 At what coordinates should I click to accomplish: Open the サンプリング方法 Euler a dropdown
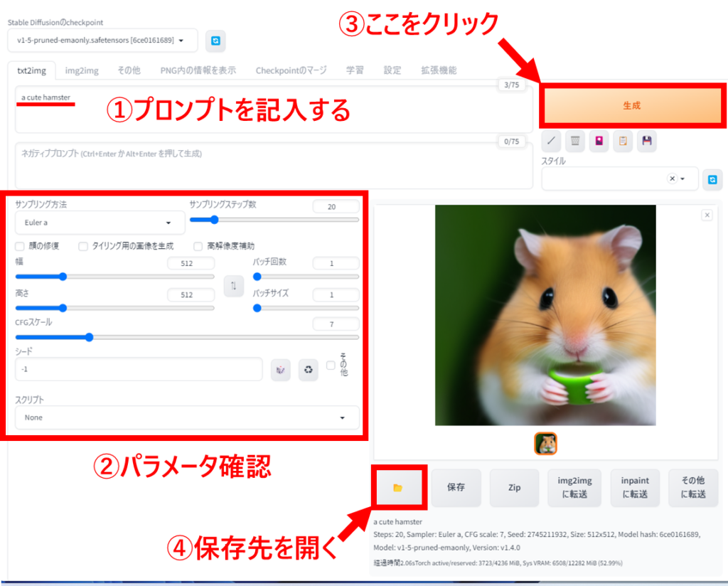pos(100,223)
